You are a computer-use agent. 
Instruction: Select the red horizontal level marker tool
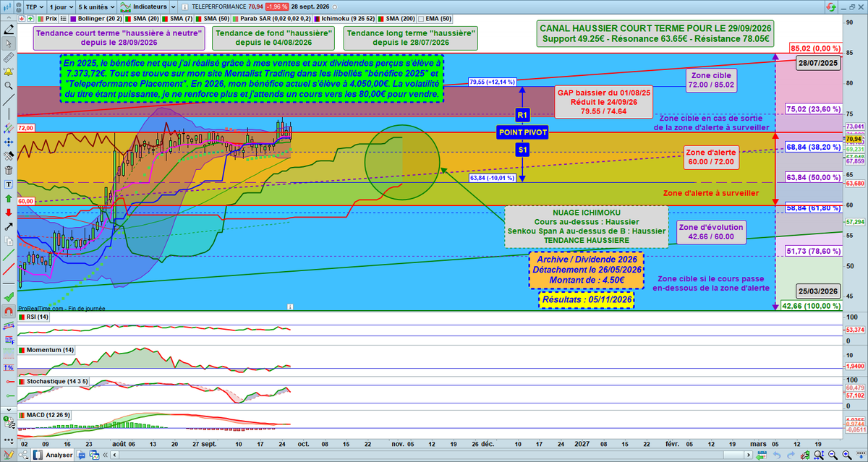(x=9, y=382)
